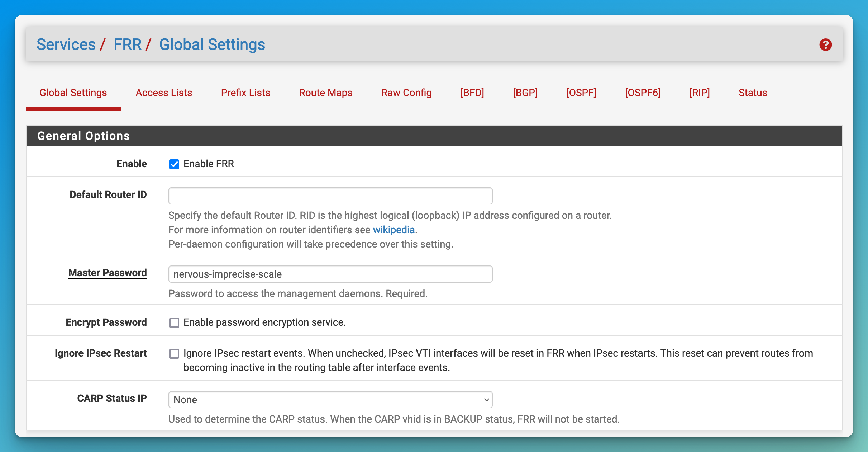Viewport: 868px width, 452px height.
Task: Tick the Ignore IPsec restart events checkbox
Action: pyautogui.click(x=174, y=354)
